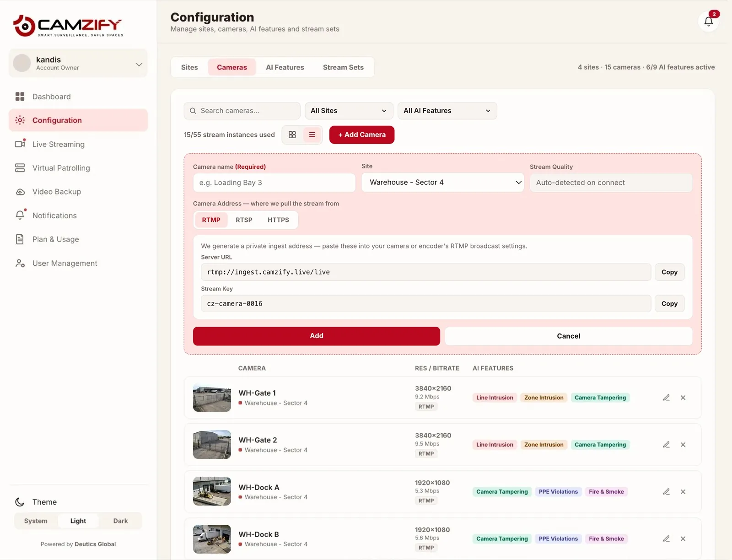Set theme to System
The image size is (732, 560).
point(36,521)
